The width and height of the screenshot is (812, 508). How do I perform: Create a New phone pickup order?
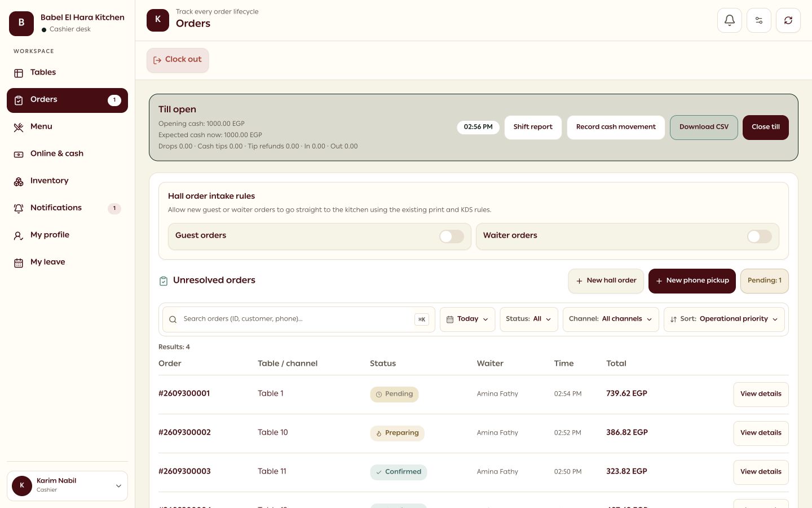tap(692, 281)
